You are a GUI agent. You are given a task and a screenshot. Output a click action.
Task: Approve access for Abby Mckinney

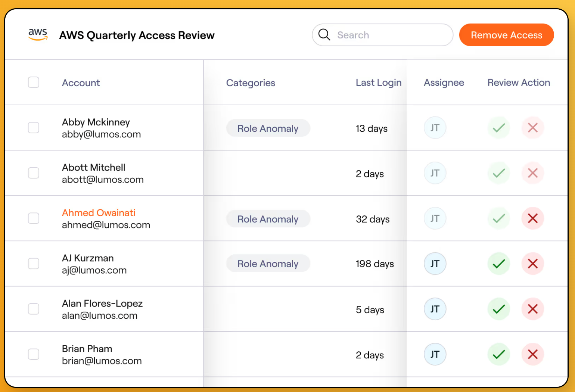[x=498, y=128]
